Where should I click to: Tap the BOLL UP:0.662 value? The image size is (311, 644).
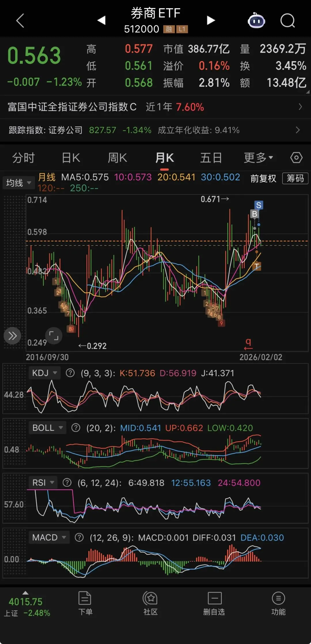184,428
